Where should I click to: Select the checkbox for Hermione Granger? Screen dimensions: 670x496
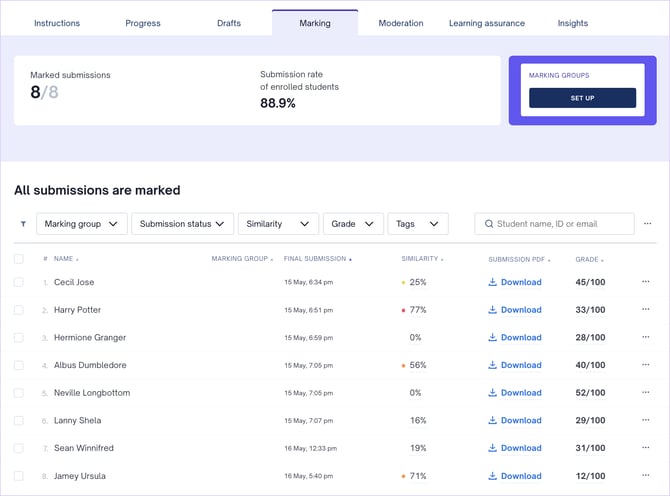click(x=19, y=337)
